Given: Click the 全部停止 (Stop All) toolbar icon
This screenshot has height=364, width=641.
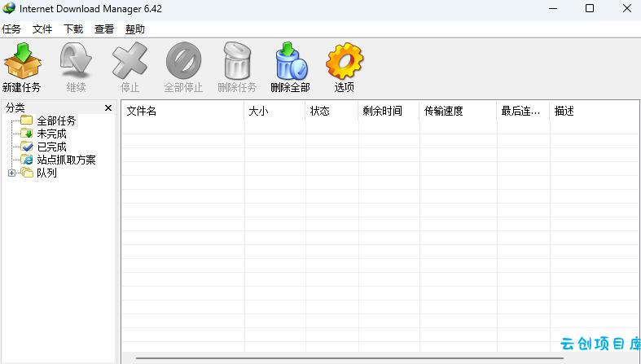Looking at the screenshot, I should pyautogui.click(x=183, y=60).
